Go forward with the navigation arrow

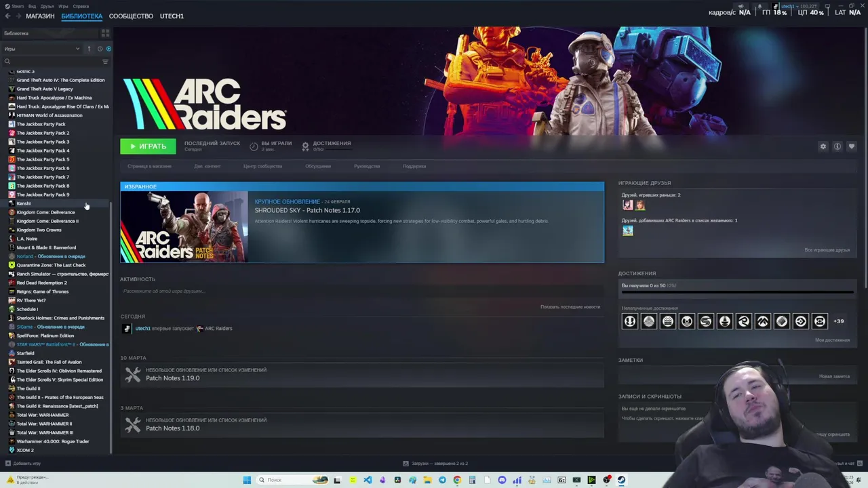click(x=18, y=16)
